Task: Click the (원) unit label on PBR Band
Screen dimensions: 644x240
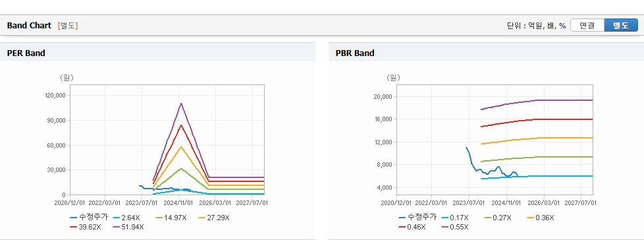Action: click(393, 78)
